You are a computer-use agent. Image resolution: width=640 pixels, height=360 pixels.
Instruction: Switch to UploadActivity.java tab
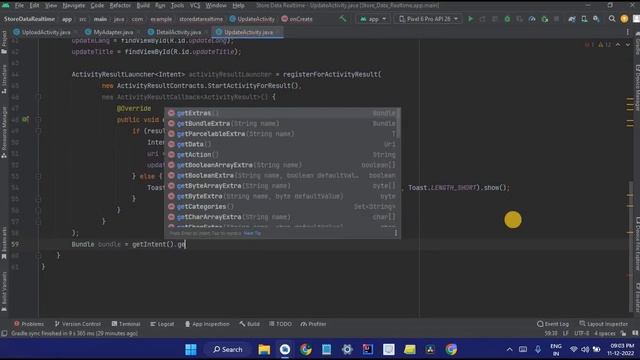click(42, 32)
